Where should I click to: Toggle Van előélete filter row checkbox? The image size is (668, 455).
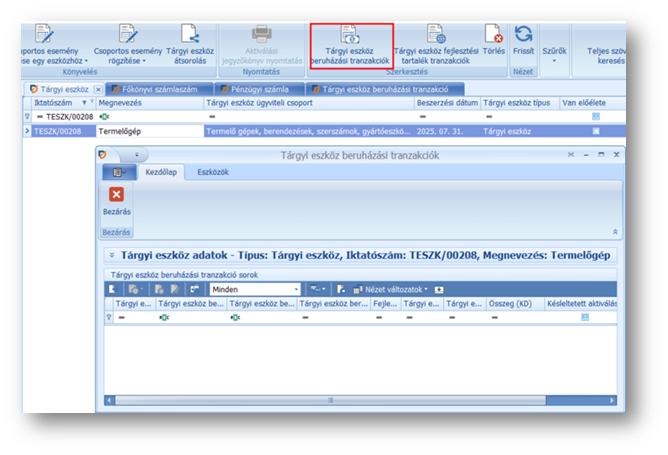596,117
